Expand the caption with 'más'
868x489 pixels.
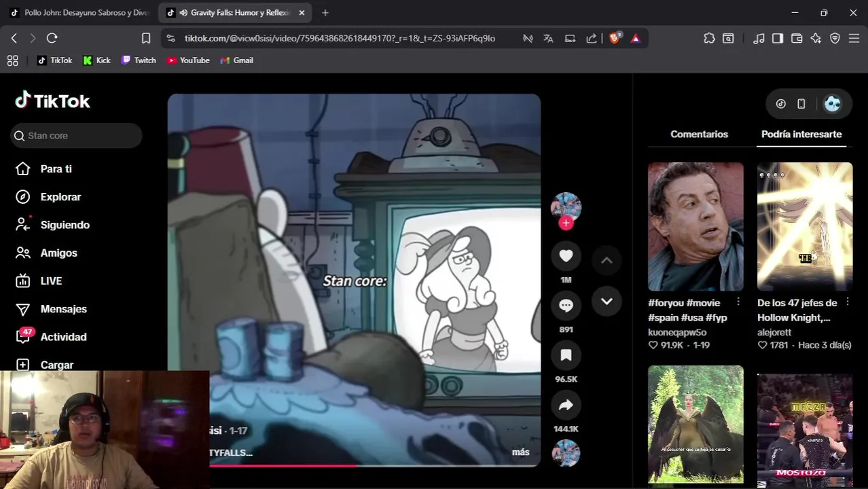[x=520, y=452]
